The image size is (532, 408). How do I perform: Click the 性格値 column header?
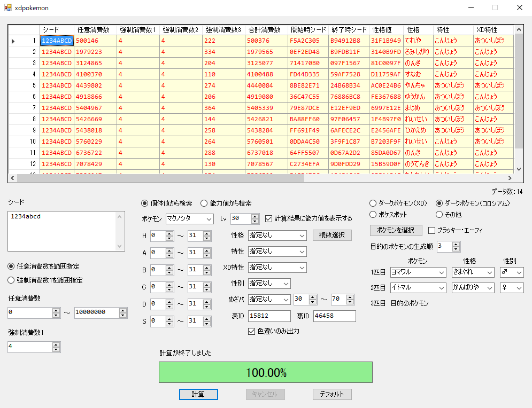click(x=386, y=30)
